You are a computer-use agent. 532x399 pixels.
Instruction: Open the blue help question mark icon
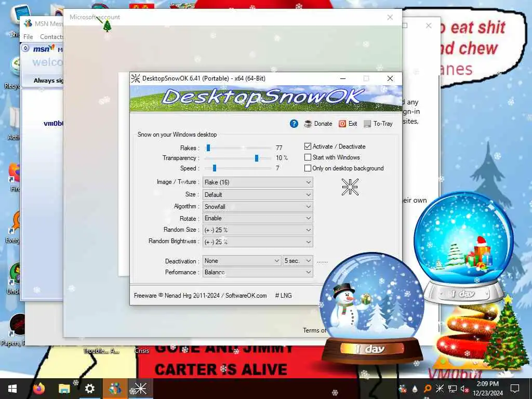pyautogui.click(x=294, y=124)
